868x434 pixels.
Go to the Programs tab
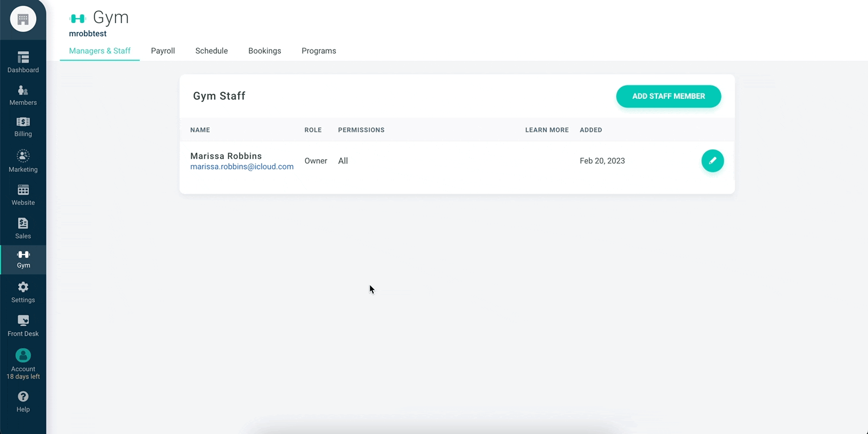coord(319,51)
